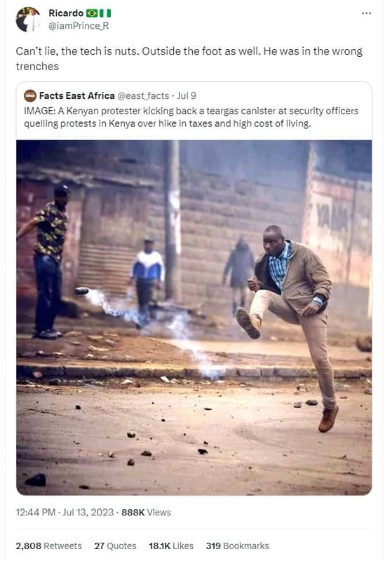Viewport: 392px width, 561px height.
Task: Open the protester photo in the quoted tweet
Action: click(194, 318)
